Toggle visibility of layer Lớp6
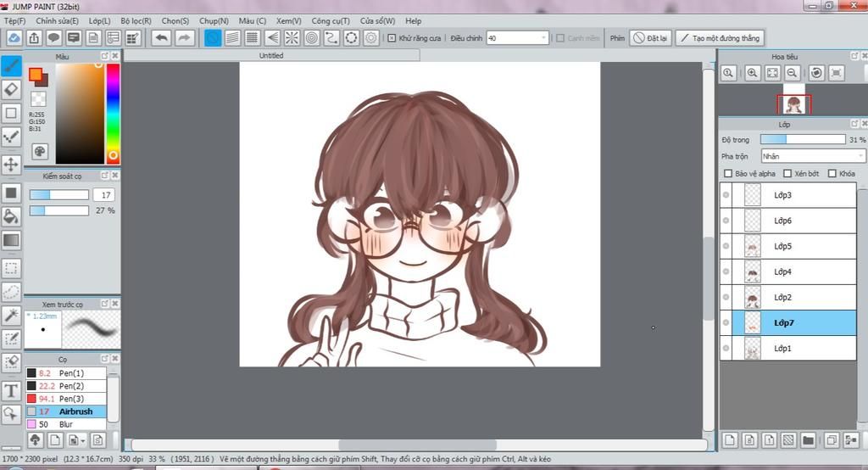 (726, 221)
